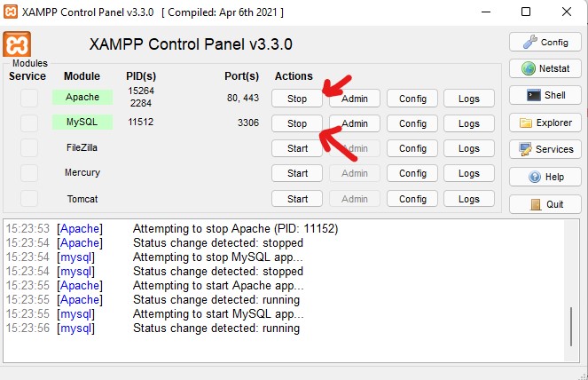Viewport: 588px width, 380px height.
Task: Click the 'Attempting to start Apache app...' log line
Action: [218, 285]
